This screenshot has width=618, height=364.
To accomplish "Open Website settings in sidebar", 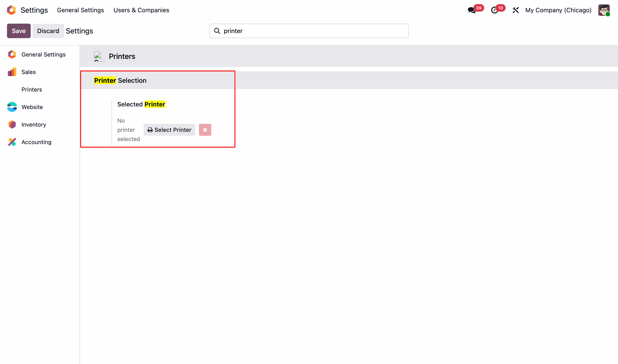I will pyautogui.click(x=32, y=107).
